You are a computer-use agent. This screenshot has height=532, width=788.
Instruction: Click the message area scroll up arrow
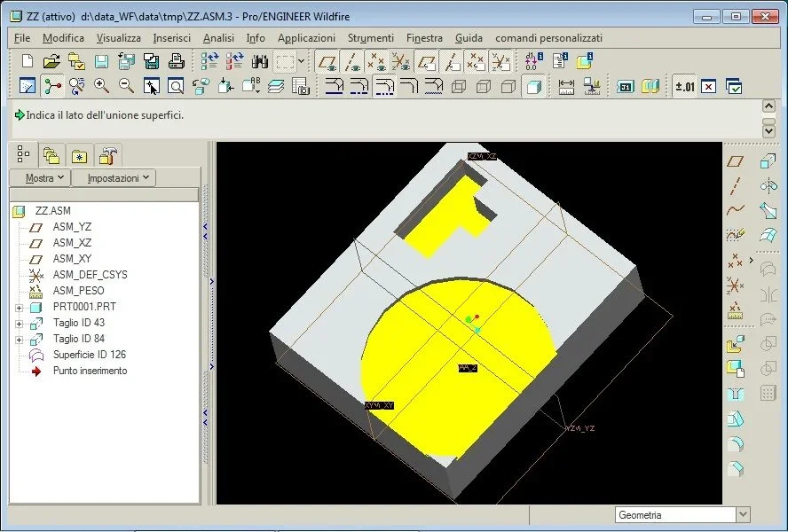[768, 106]
